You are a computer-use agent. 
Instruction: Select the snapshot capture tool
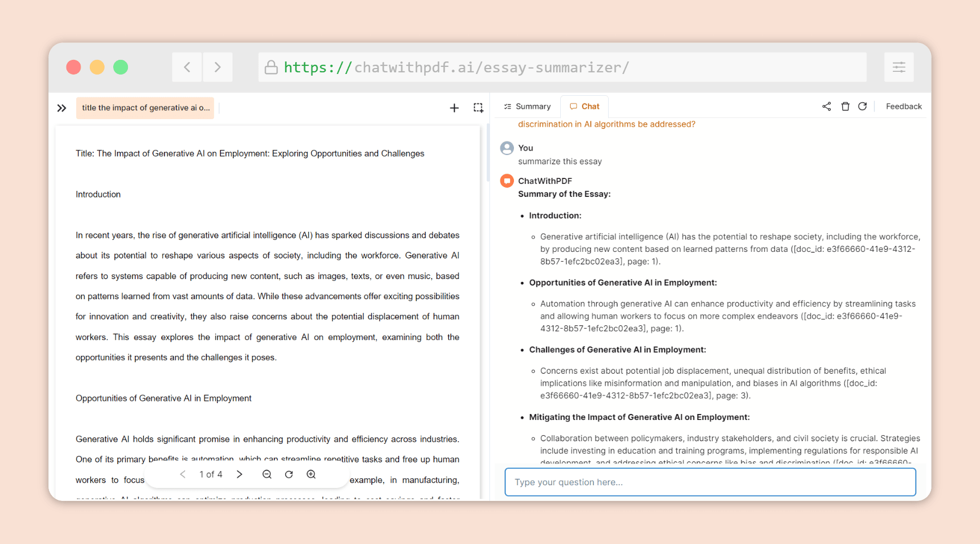pyautogui.click(x=478, y=107)
